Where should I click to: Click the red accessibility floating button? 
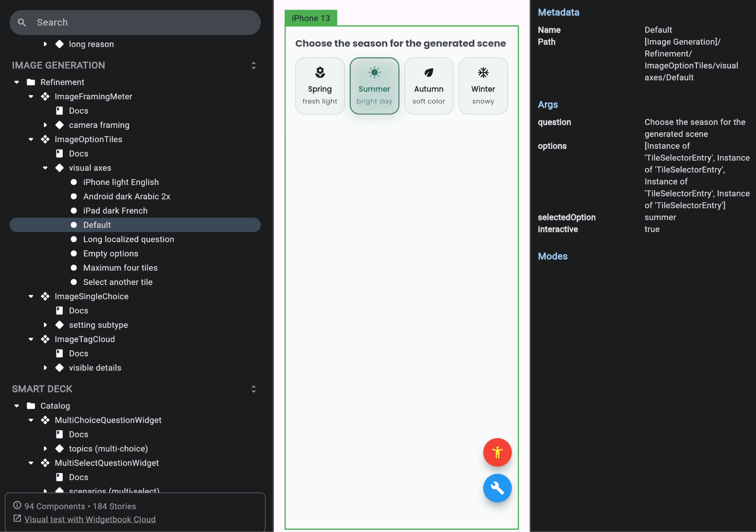click(497, 452)
